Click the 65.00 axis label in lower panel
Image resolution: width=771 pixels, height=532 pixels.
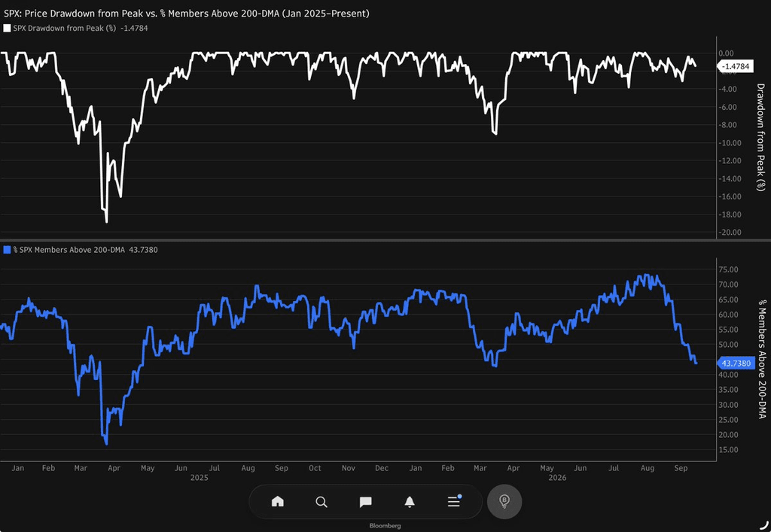click(x=728, y=299)
